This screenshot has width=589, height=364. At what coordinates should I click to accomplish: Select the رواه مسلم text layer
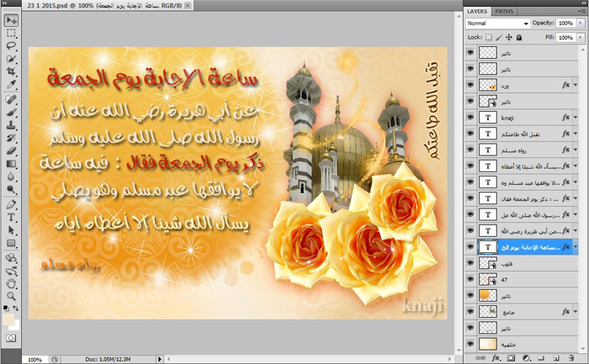(x=522, y=150)
